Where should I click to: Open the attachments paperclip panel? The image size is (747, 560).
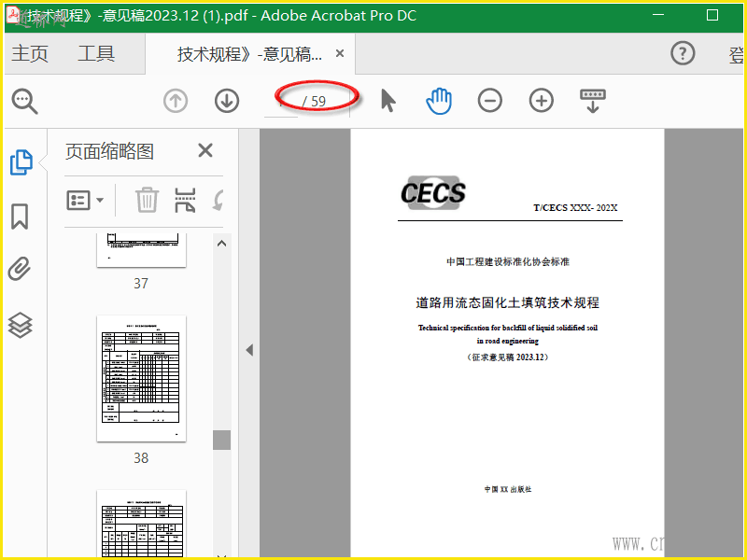[x=20, y=269]
